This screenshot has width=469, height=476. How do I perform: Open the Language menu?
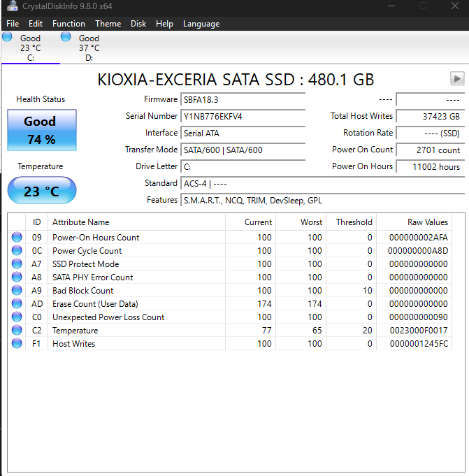(201, 24)
